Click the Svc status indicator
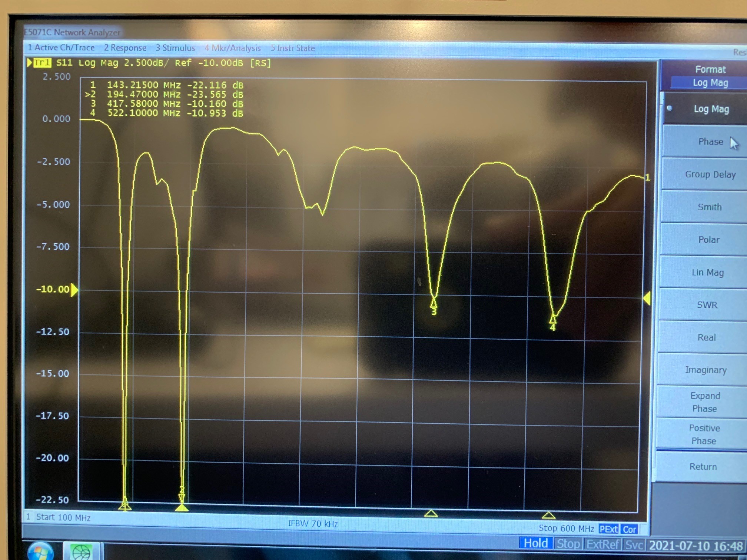The width and height of the screenshot is (747, 560). pos(634,545)
